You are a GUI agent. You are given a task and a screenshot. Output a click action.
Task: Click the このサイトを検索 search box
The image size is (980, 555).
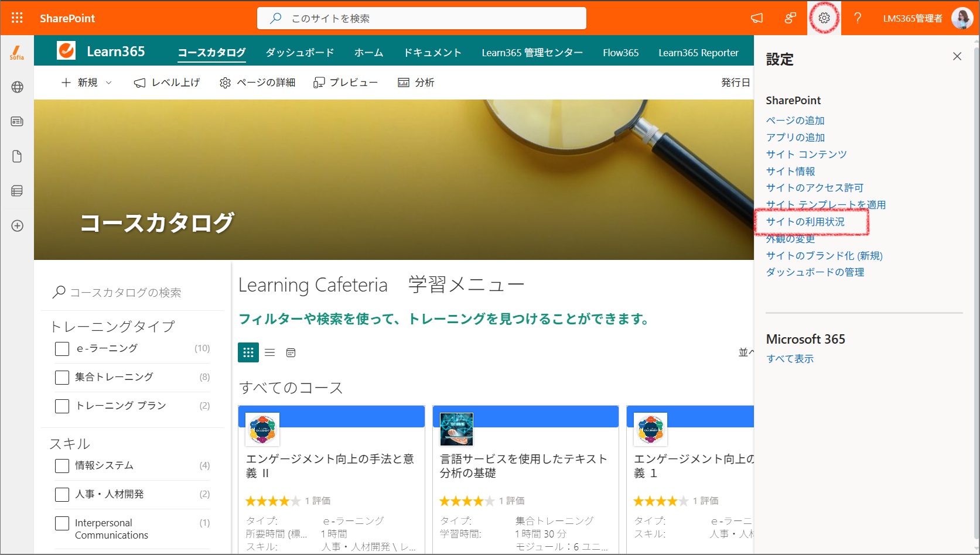coord(422,18)
